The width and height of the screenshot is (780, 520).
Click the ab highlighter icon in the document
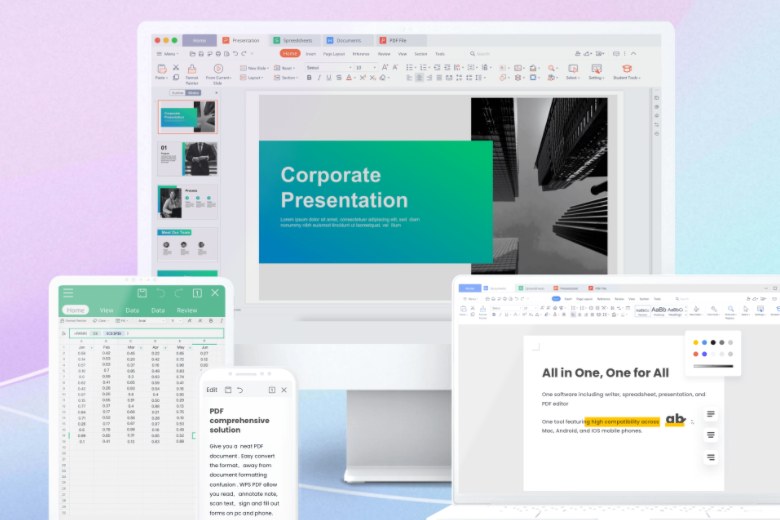(x=676, y=419)
